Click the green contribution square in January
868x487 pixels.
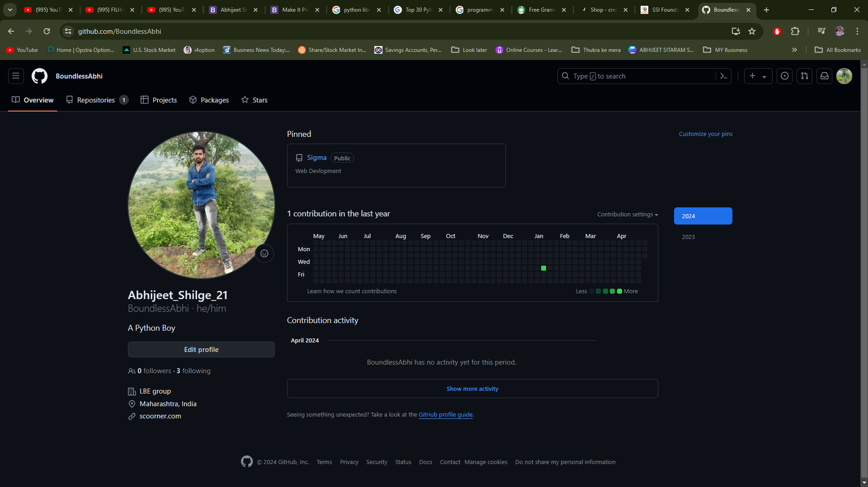(x=544, y=268)
